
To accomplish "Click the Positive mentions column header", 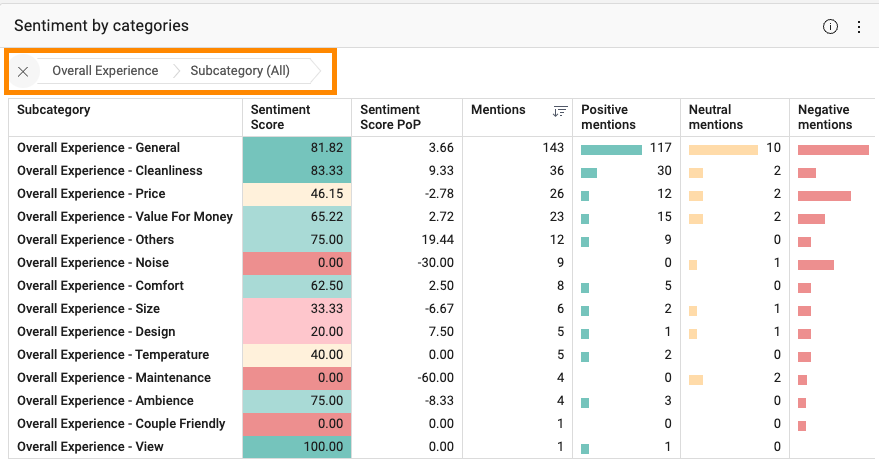I will [608, 117].
